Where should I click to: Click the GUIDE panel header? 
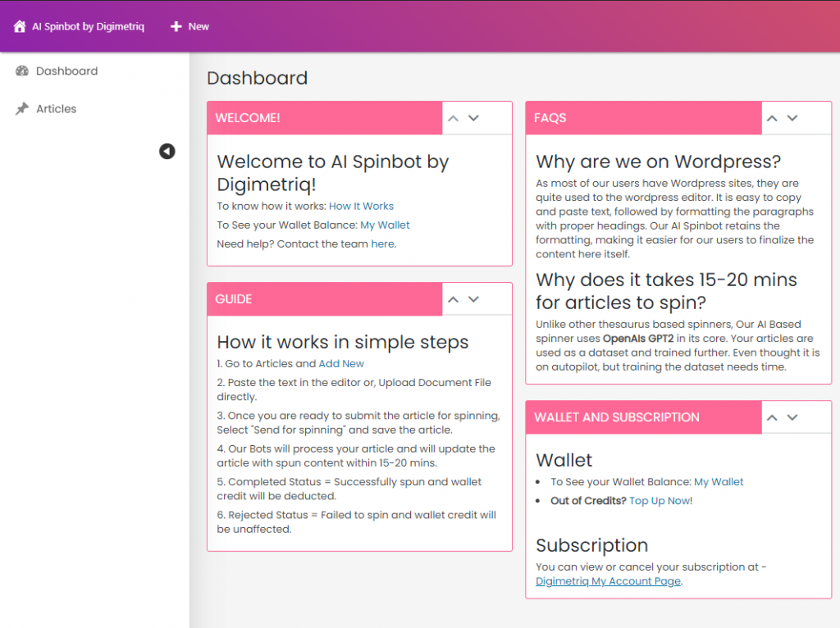[325, 298]
